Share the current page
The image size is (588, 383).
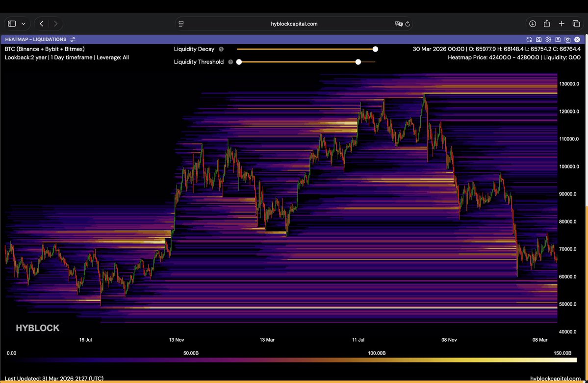pyautogui.click(x=547, y=23)
